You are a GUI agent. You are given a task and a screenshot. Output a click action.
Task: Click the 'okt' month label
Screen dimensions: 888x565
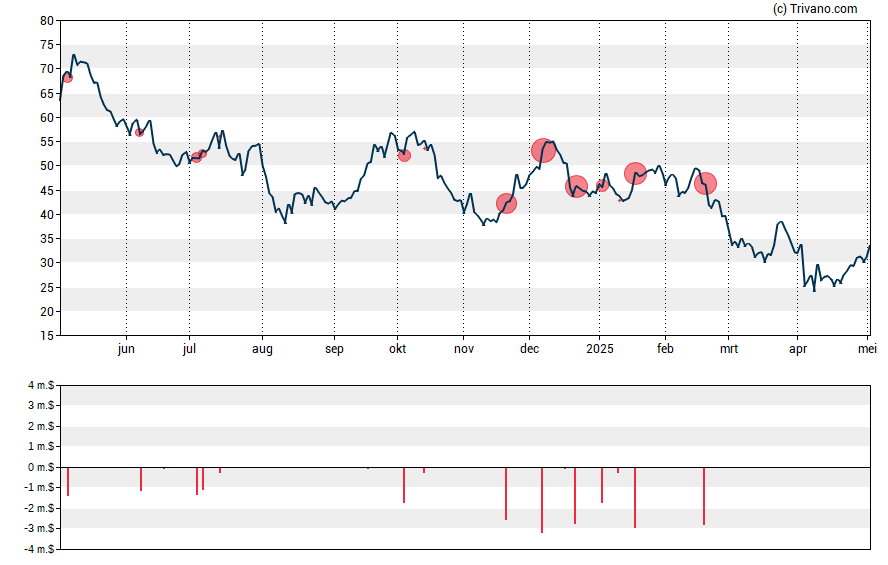(398, 349)
